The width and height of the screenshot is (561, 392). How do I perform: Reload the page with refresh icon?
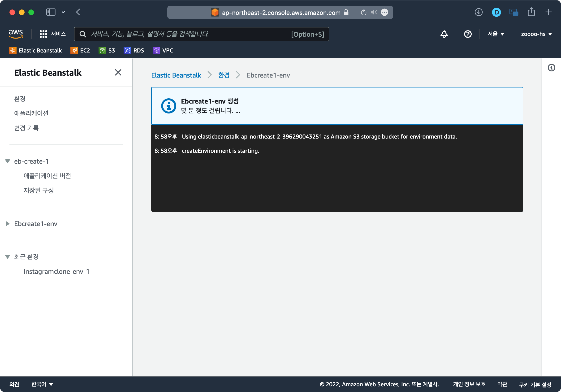[x=363, y=13]
